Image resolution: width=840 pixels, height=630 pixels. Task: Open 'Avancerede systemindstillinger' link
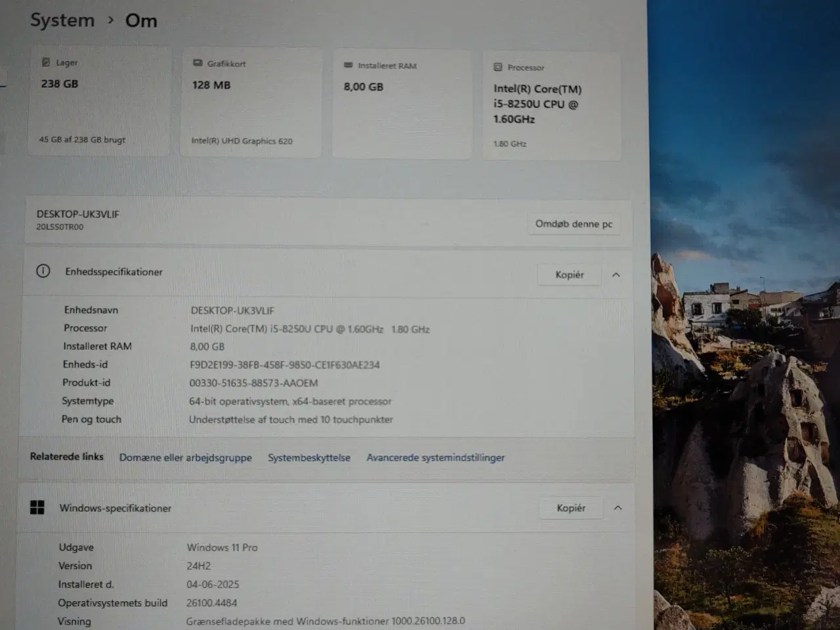click(x=436, y=457)
